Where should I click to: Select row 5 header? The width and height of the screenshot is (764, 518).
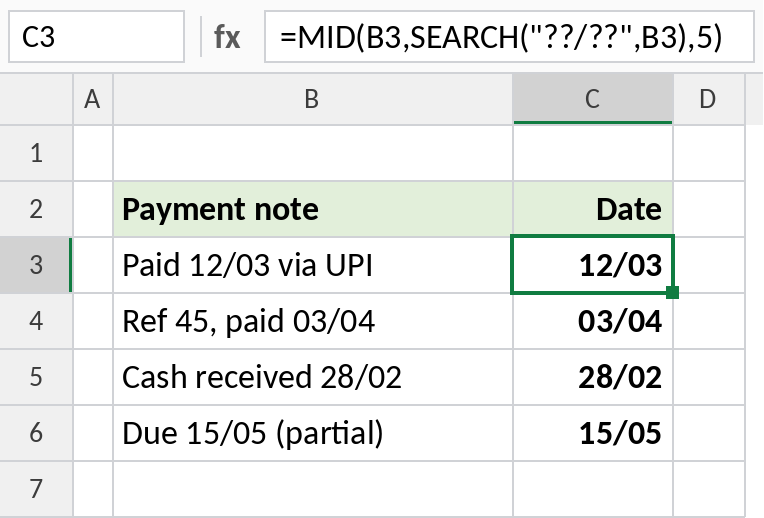coord(36,377)
